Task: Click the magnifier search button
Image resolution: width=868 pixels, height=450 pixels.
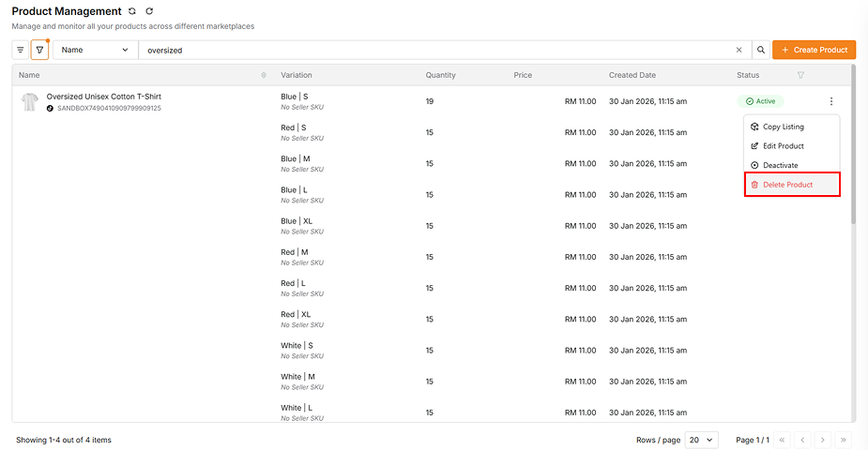Action: tap(761, 50)
